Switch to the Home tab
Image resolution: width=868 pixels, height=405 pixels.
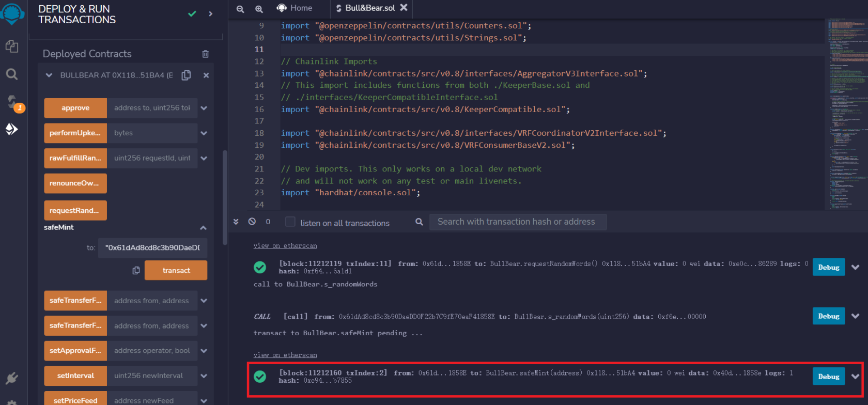coord(296,8)
